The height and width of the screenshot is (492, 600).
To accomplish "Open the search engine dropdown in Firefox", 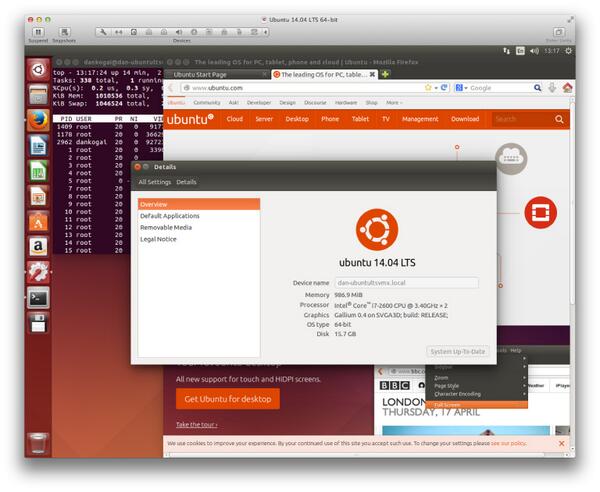I will (x=461, y=88).
